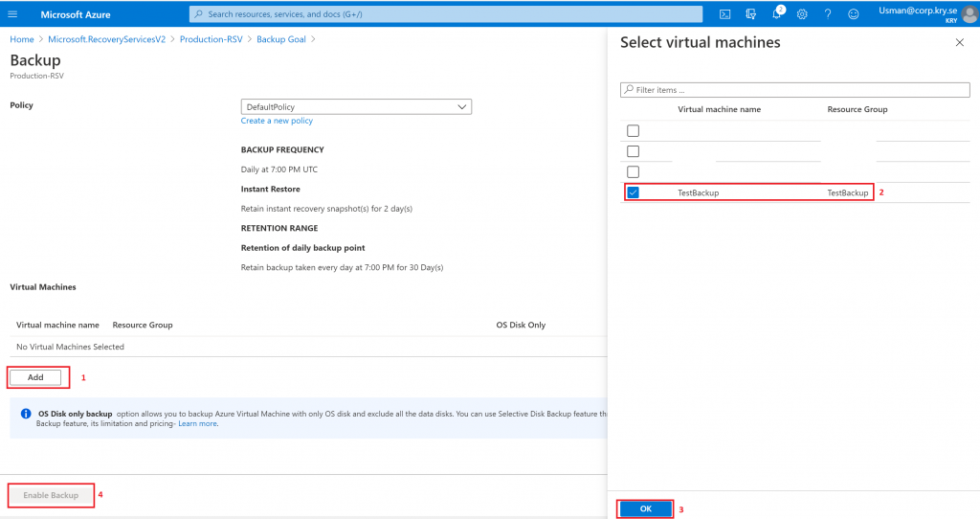Open the Azure portal hamburger menu
Image resolution: width=980 pixels, height=519 pixels.
click(12, 13)
